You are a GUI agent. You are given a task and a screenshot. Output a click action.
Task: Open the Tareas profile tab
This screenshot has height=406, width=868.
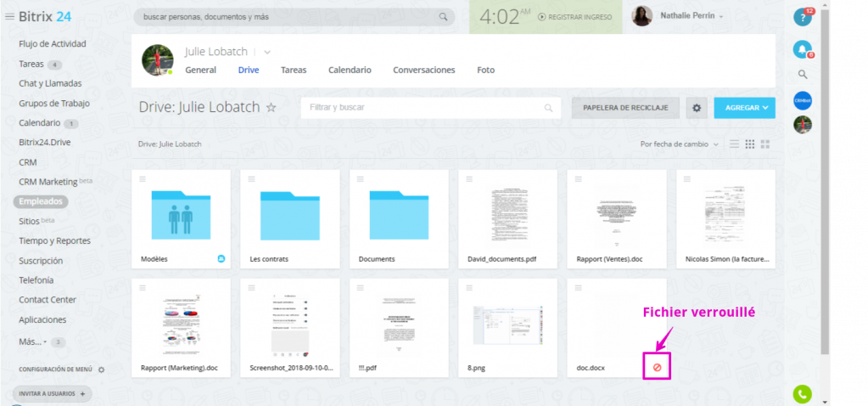[x=294, y=70]
